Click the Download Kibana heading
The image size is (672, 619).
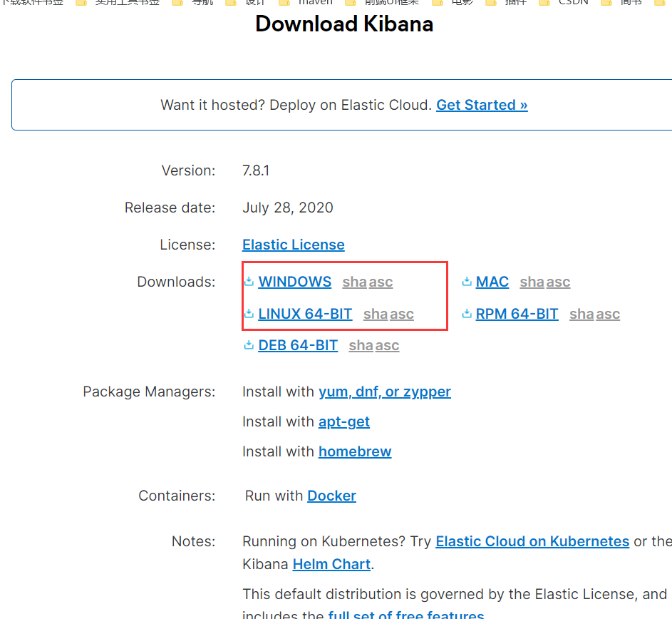[x=344, y=24]
